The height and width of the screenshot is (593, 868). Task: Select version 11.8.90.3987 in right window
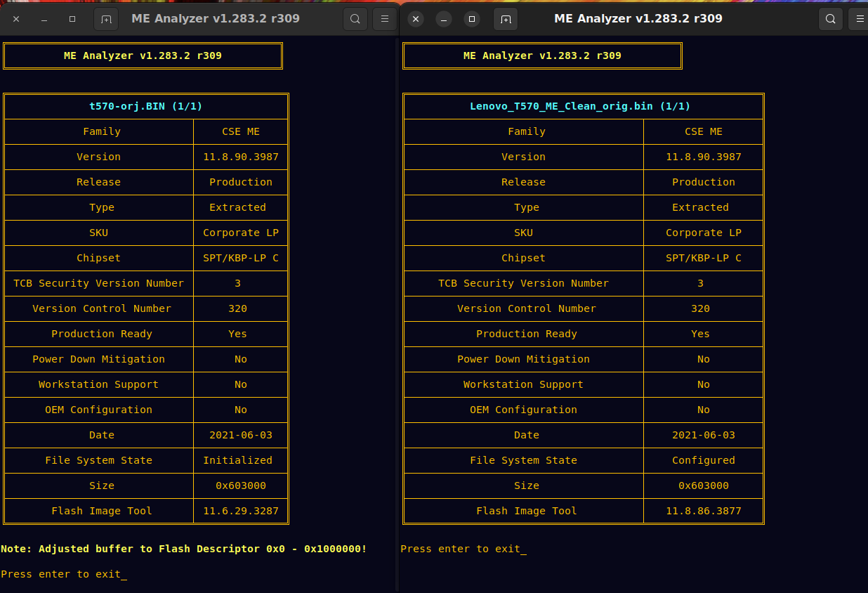click(x=704, y=157)
